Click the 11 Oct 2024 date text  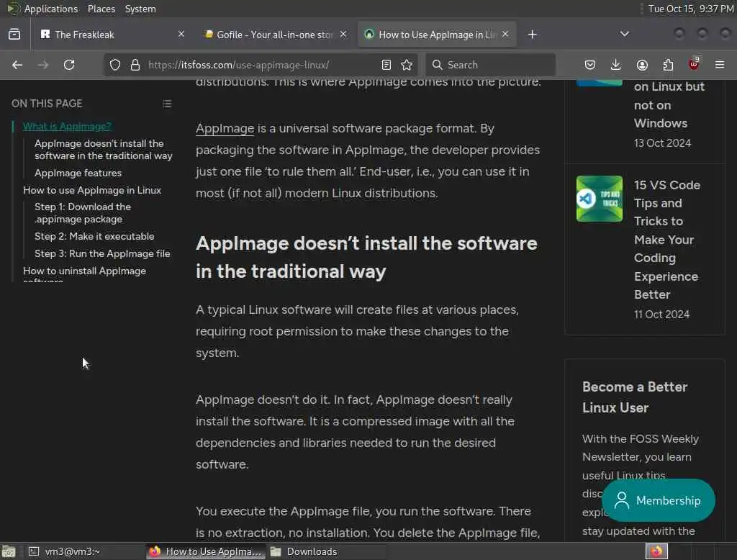click(662, 314)
